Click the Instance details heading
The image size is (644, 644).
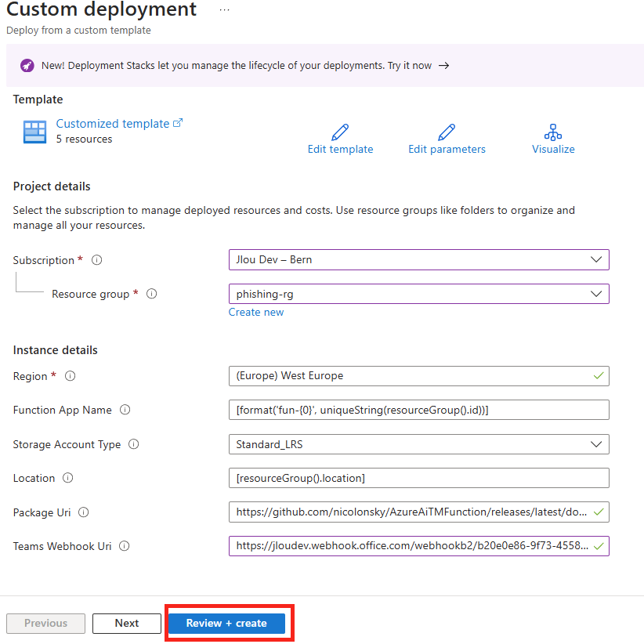point(55,350)
